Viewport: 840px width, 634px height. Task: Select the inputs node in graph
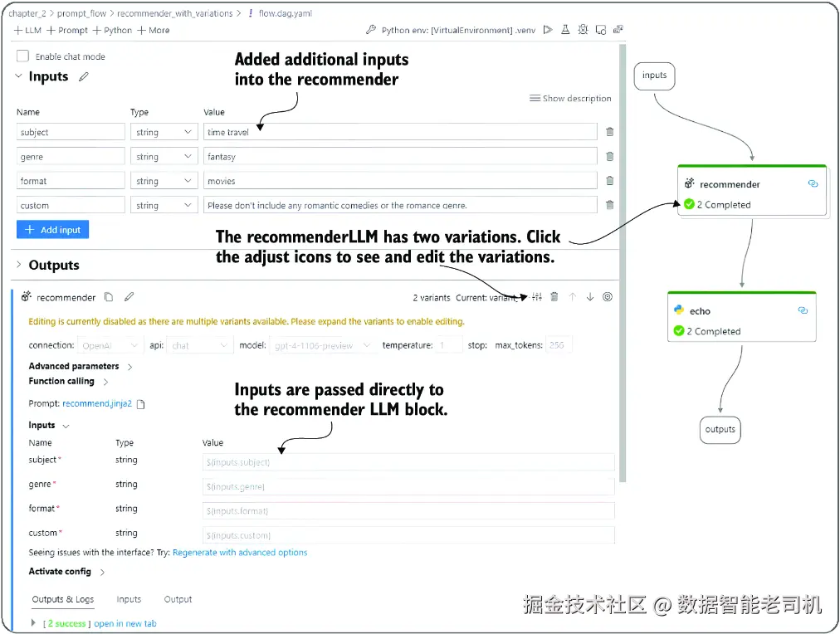point(654,76)
